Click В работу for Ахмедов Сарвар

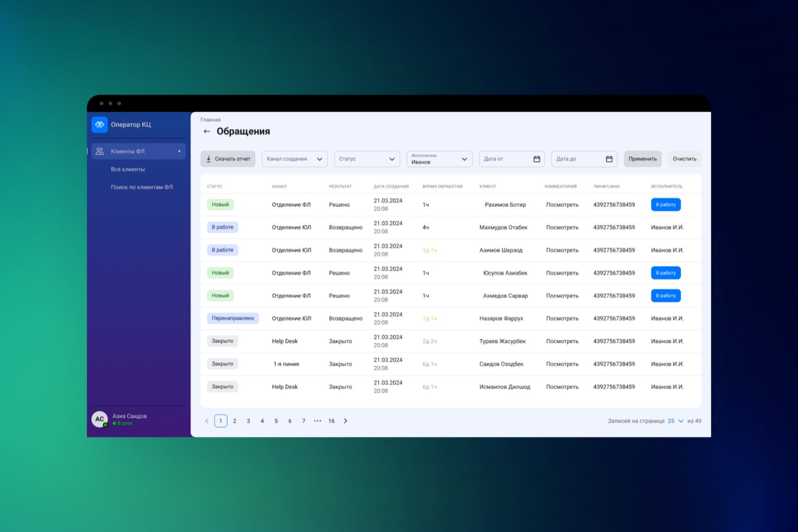(x=666, y=296)
